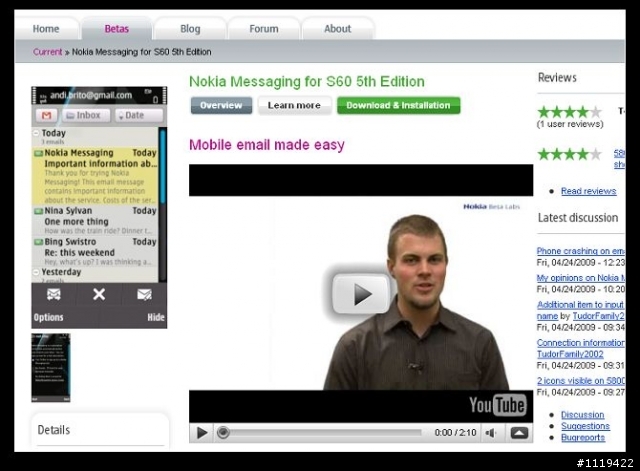Screen dimensions: 640x471
Task: Click the second star rating row
Action: tap(569, 154)
